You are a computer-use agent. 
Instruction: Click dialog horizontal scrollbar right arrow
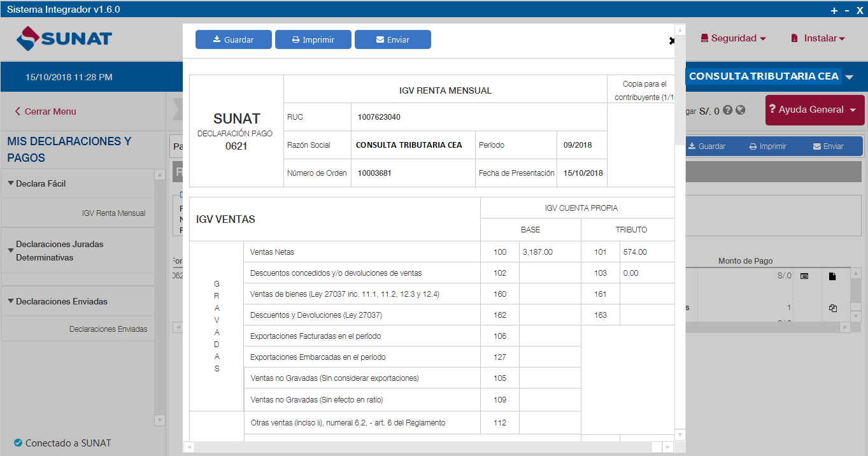pyautogui.click(x=667, y=447)
